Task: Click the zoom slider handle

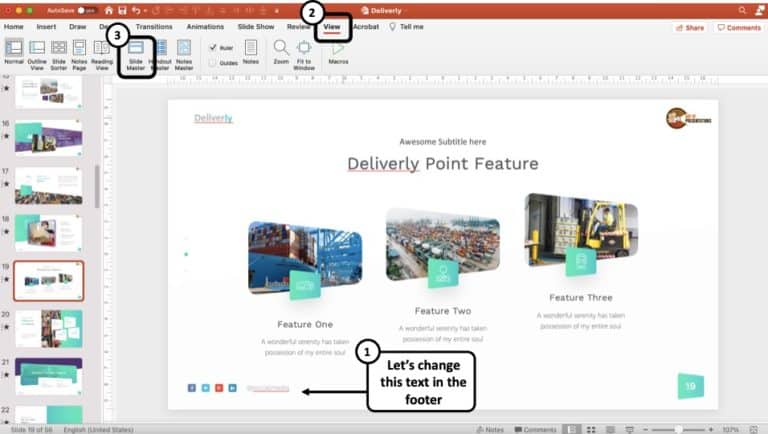Action: (678, 430)
